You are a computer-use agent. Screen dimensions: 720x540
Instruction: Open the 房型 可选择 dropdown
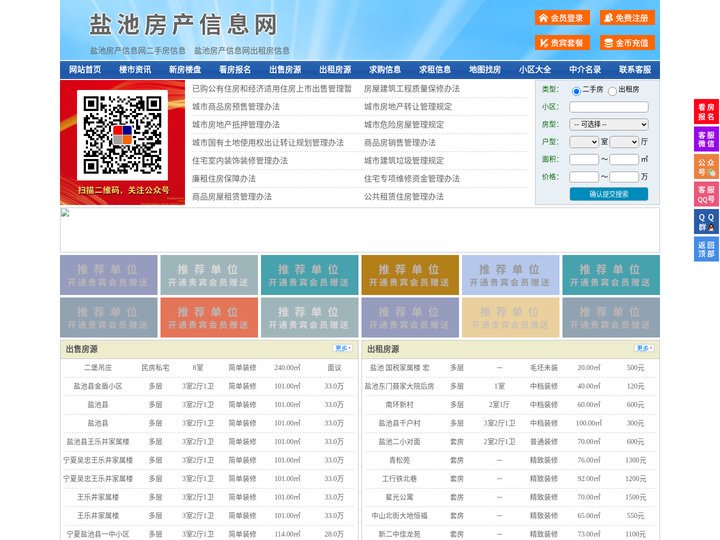pyautogui.click(x=609, y=124)
